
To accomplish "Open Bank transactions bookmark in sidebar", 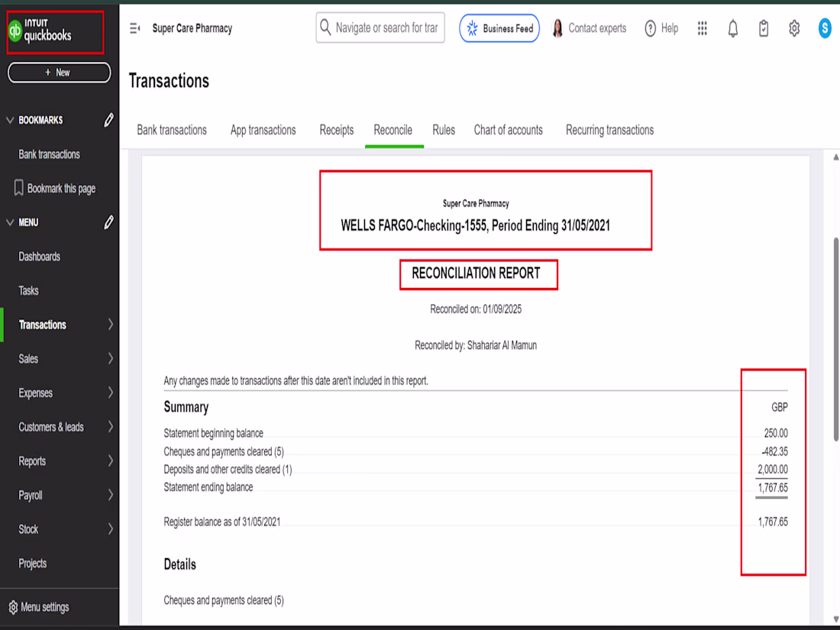I will click(x=50, y=154).
